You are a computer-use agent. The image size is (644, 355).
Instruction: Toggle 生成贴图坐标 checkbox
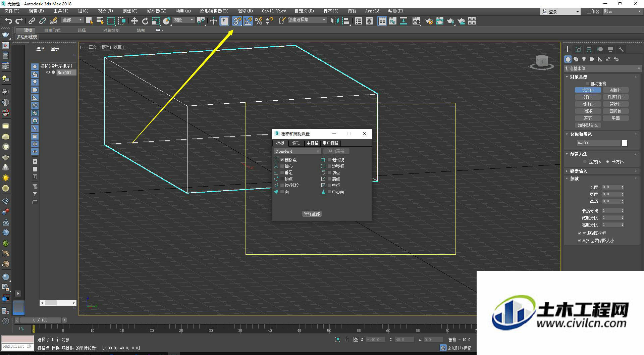tap(579, 233)
